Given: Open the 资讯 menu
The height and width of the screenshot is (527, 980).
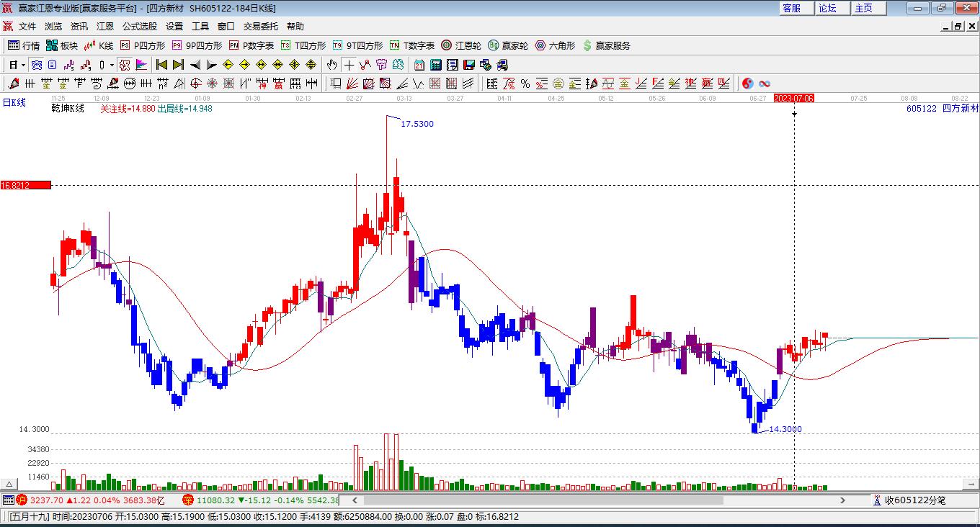Looking at the screenshot, I should click(79, 26).
